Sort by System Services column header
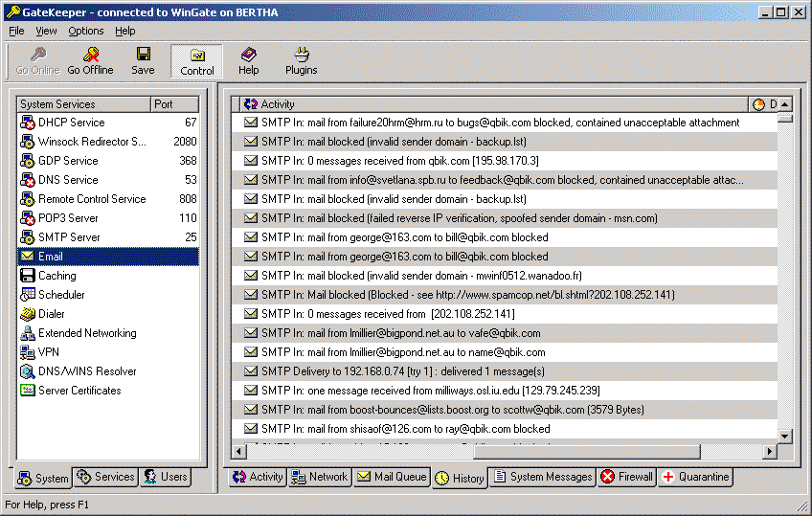812x516 pixels. 84,104
